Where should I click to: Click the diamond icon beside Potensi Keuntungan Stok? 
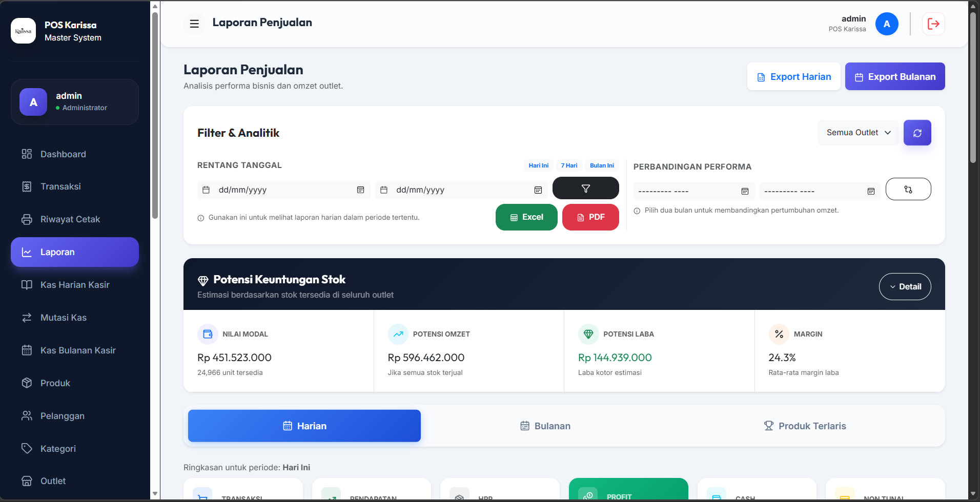(x=203, y=280)
